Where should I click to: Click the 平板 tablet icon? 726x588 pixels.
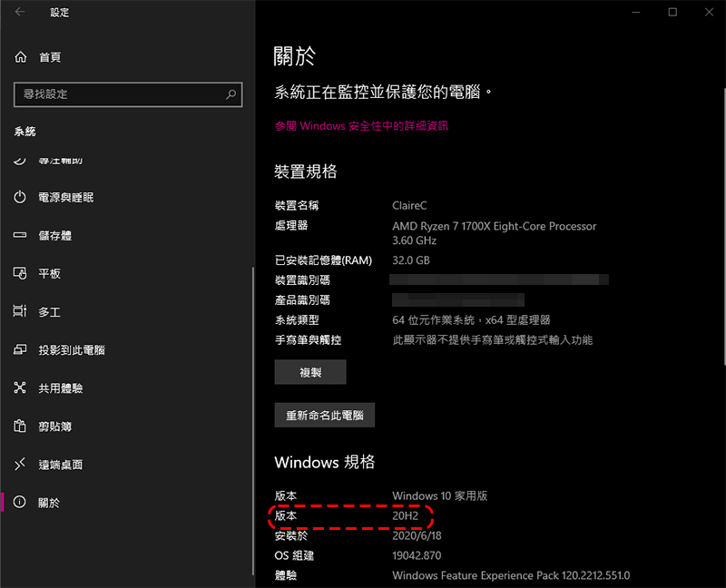(19, 273)
